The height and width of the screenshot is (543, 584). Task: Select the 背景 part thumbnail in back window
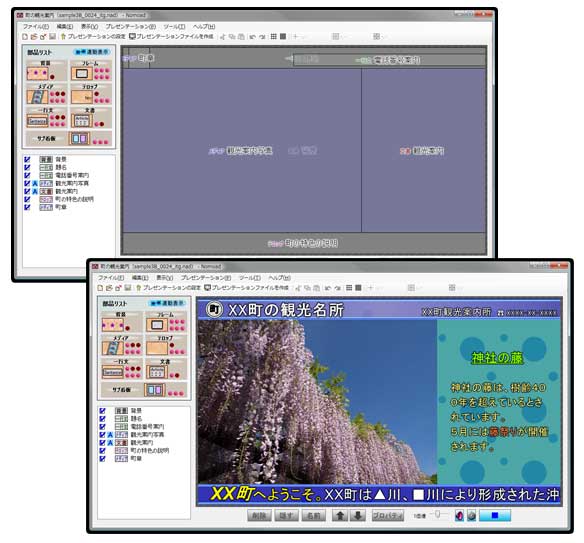(x=37, y=74)
